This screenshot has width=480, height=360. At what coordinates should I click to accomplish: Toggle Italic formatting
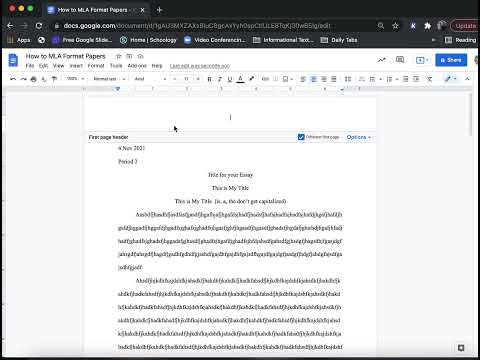tap(220, 79)
